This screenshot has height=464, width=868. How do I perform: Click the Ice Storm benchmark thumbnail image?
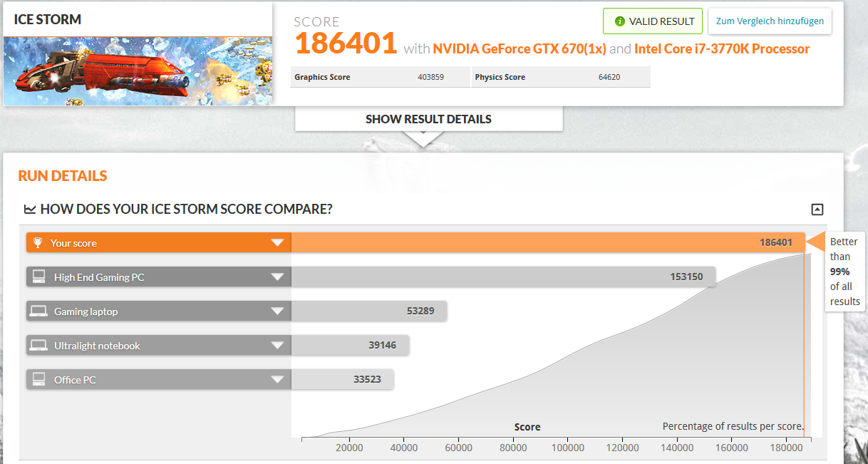(138, 71)
